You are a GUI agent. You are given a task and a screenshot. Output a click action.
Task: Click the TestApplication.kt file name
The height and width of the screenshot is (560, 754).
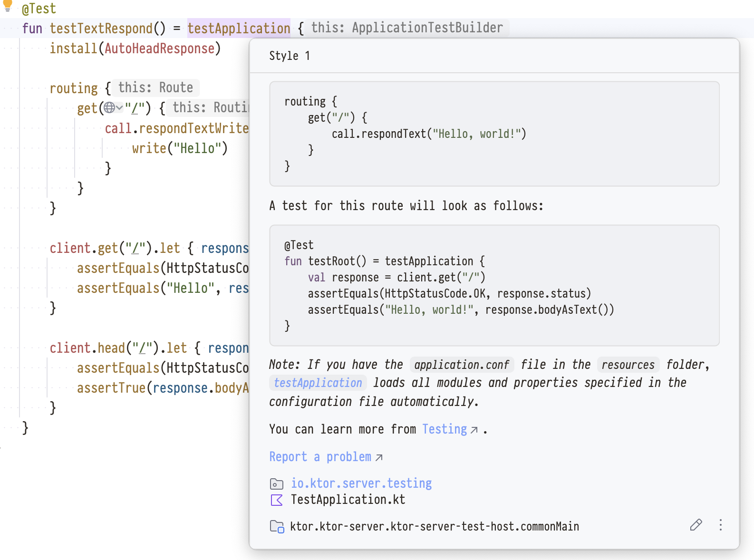pos(348,500)
